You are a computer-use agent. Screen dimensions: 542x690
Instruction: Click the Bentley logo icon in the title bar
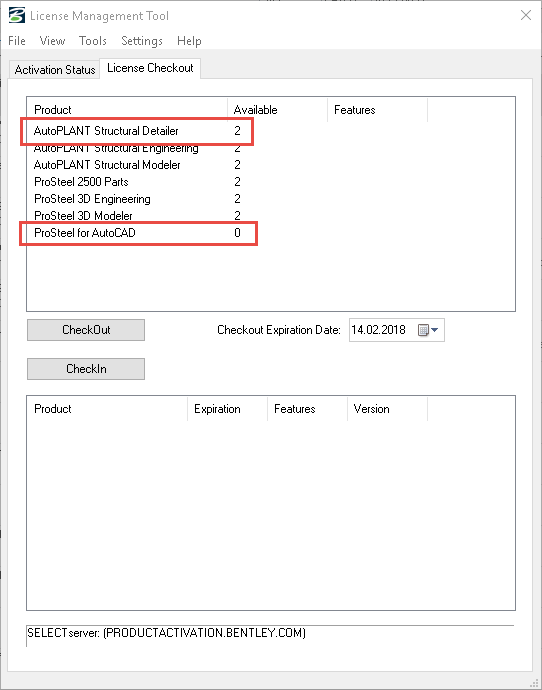(x=17, y=15)
